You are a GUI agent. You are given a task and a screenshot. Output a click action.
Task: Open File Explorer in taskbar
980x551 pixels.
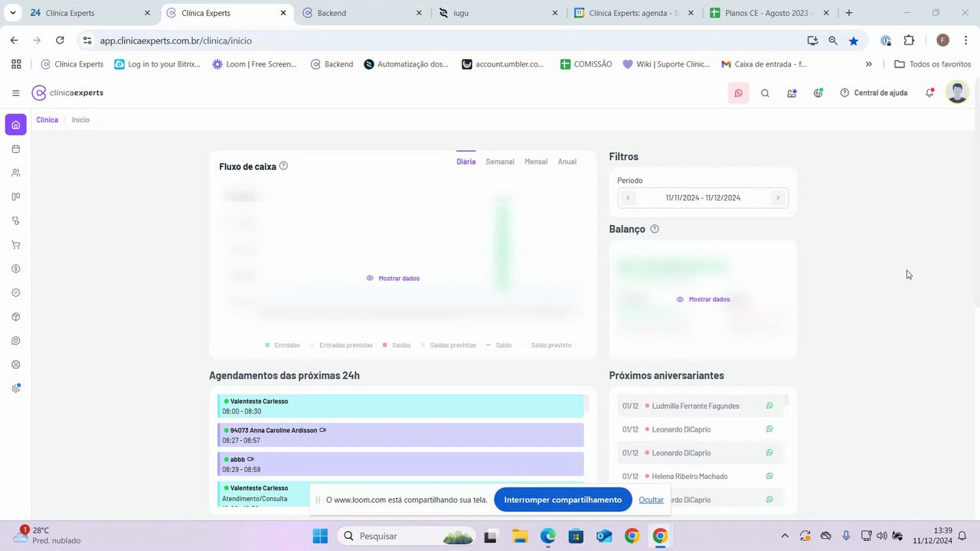[x=520, y=536]
